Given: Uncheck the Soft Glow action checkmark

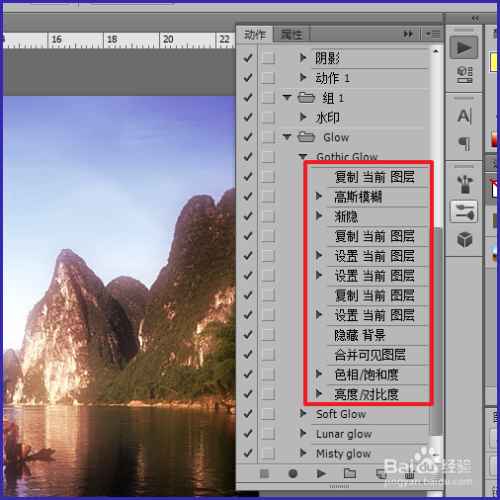Looking at the screenshot, I should pos(248,414).
